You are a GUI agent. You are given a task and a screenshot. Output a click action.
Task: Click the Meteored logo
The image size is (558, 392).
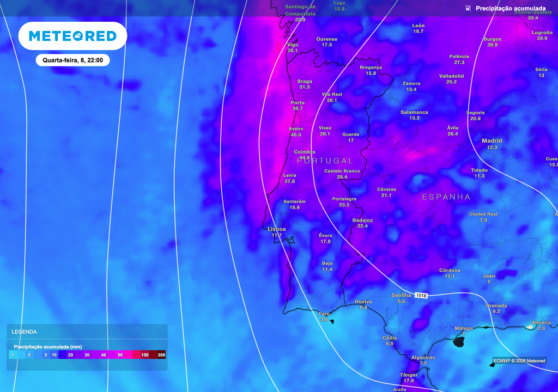click(x=72, y=36)
